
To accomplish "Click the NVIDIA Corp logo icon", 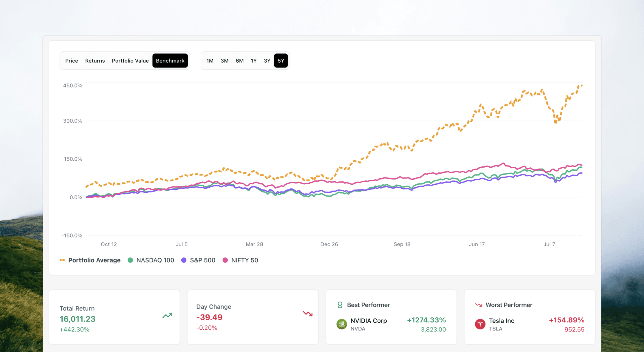I will tap(342, 324).
